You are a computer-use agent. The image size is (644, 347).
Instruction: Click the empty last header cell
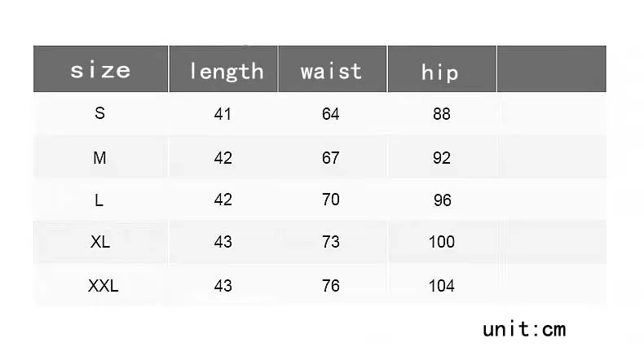552,69
